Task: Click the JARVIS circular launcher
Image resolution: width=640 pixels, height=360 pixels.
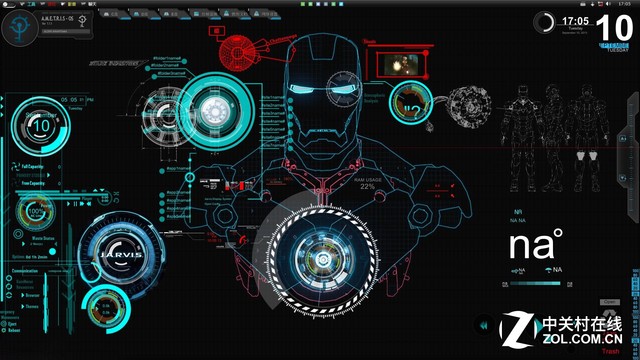Action: (x=122, y=253)
